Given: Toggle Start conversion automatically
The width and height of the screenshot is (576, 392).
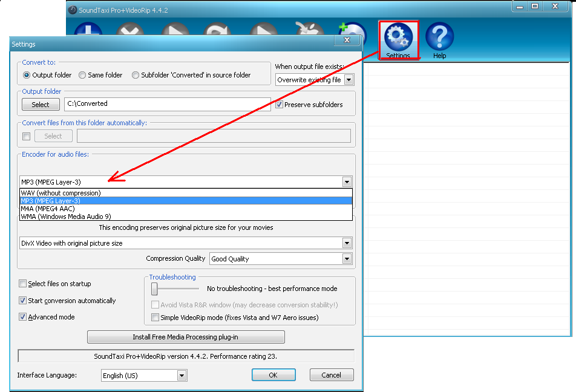Looking at the screenshot, I should tap(23, 301).
